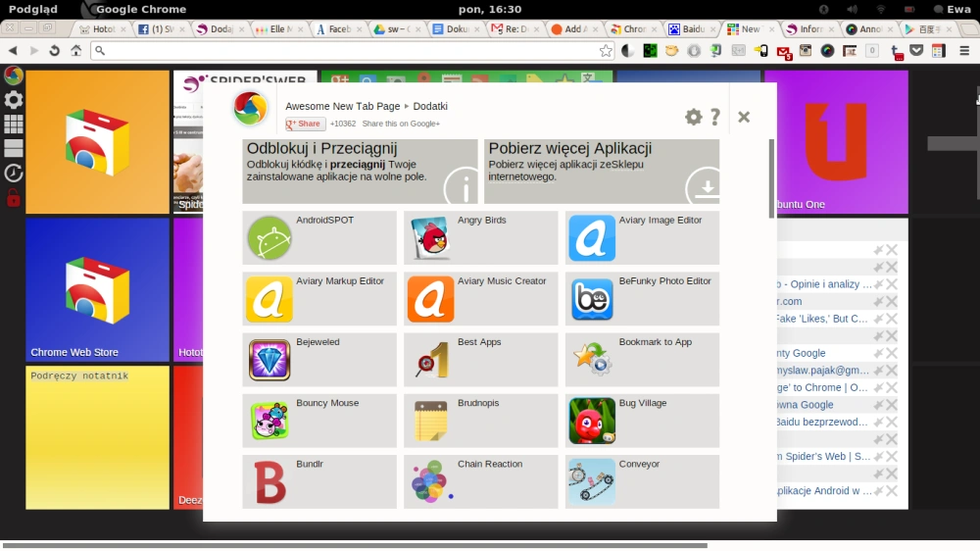Viewport: 980px width, 551px height.
Task: Open the 'Pobierz więcej Aplikacji' download banner
Action: point(602,172)
